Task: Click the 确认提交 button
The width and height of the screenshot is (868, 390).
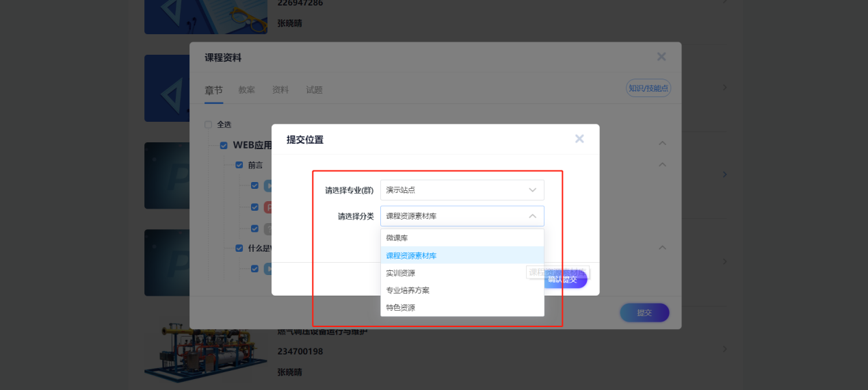Action: tap(564, 279)
